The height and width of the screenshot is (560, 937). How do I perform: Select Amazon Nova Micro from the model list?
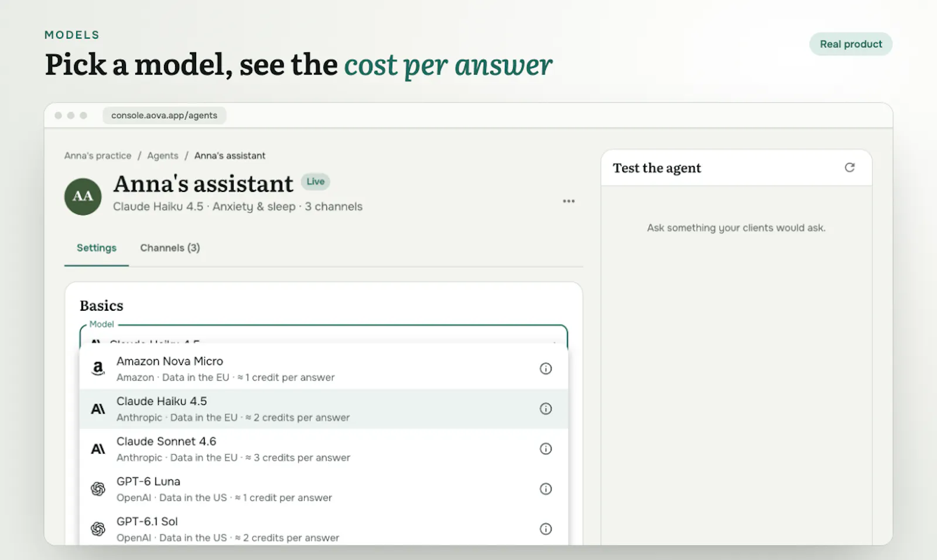[x=324, y=369]
